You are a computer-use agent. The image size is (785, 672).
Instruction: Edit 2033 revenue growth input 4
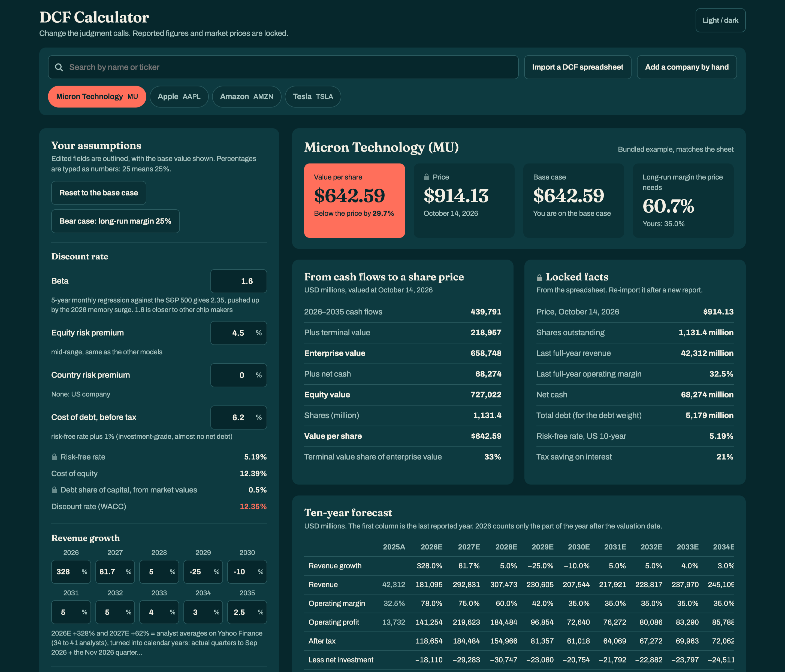[159, 612]
